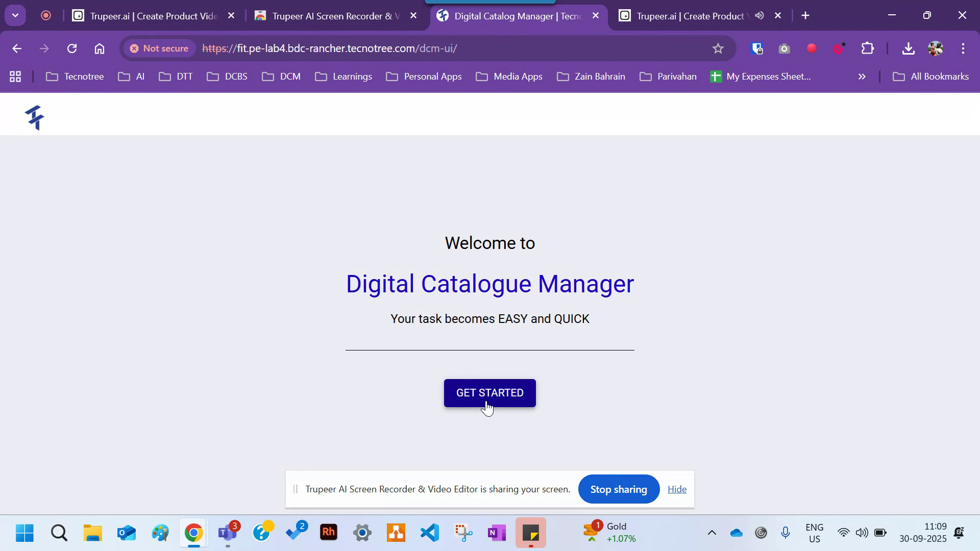The width and height of the screenshot is (980, 551).
Task: Open Adobe RoboHelp from the taskbar
Action: (x=329, y=533)
